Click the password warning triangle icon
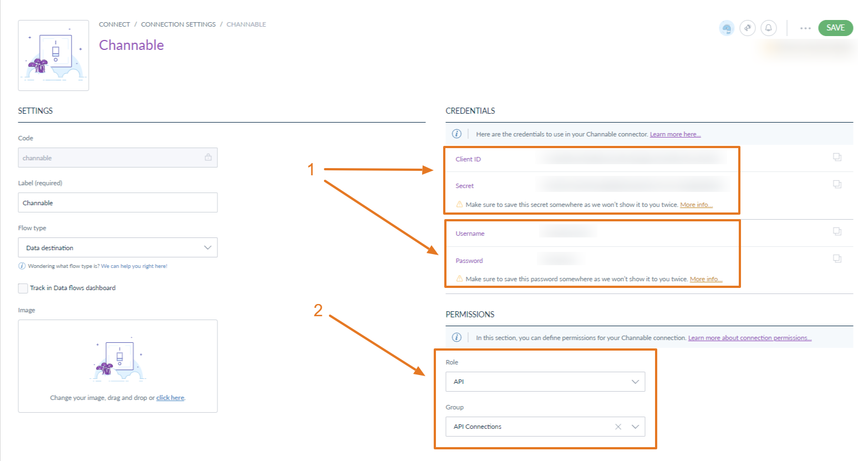Image resolution: width=868 pixels, height=461 pixels. (x=459, y=278)
